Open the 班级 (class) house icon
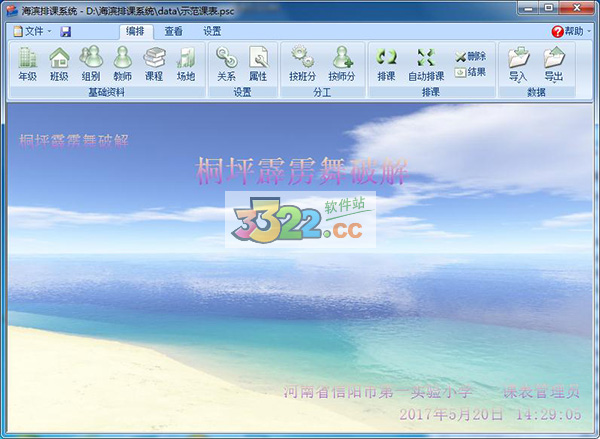600x439 pixels. tap(59, 64)
